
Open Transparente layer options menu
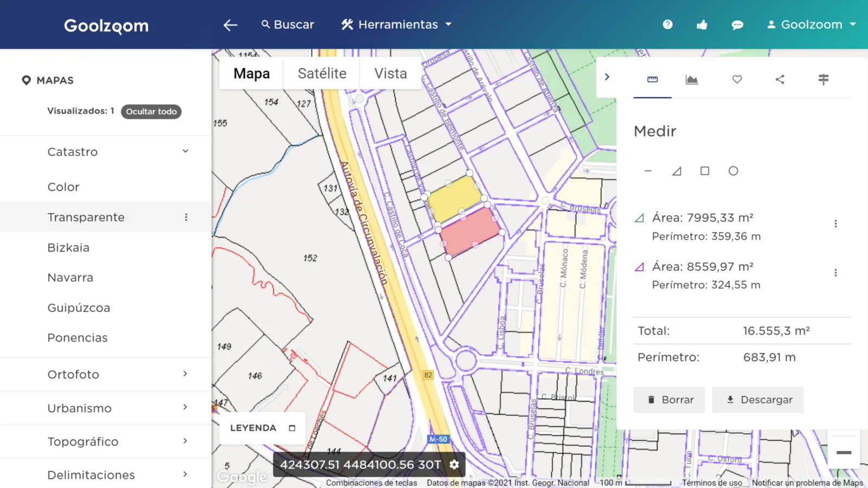(186, 217)
